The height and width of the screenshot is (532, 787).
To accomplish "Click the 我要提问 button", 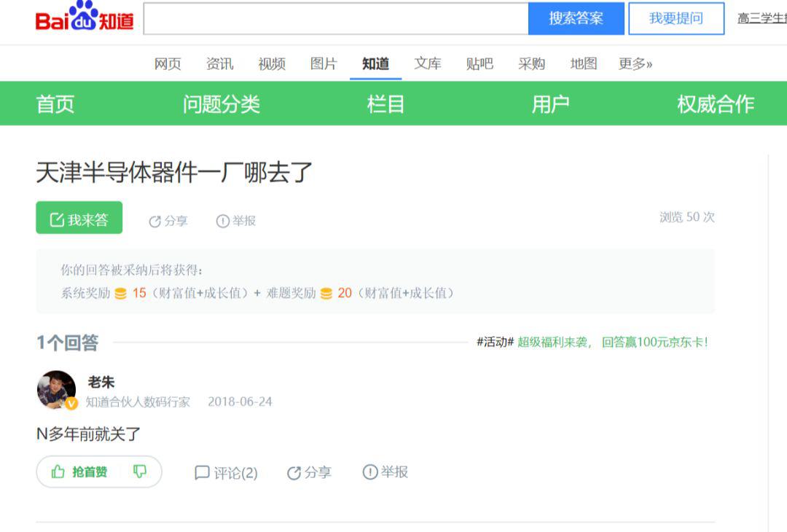I will pyautogui.click(x=676, y=19).
